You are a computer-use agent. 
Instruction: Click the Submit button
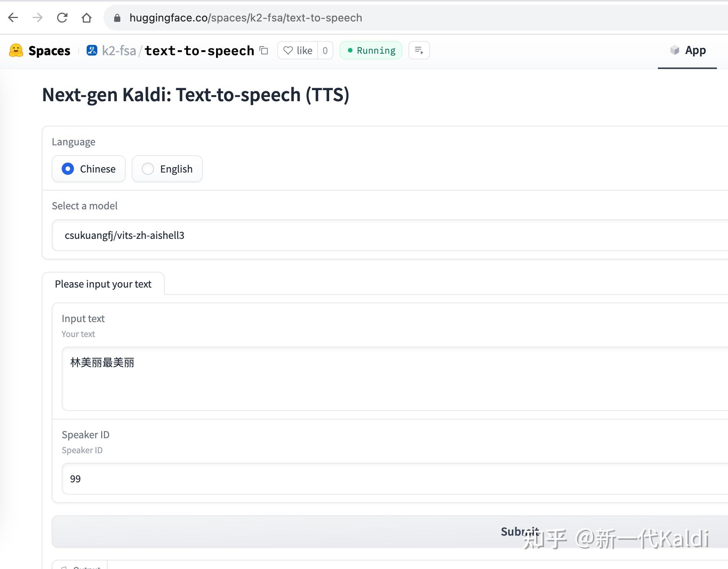pos(520,531)
